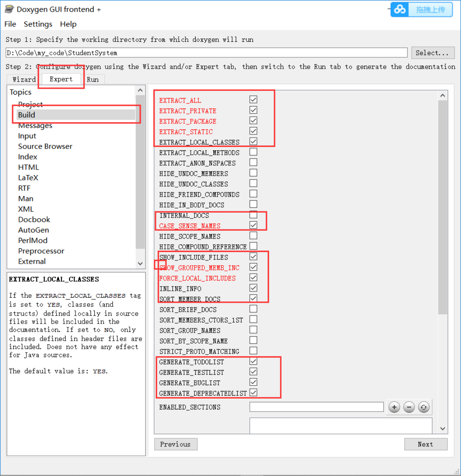Screen dimensions: 461x476
Task: Enable EXTRACT_LOCAL_METHODS checkbox
Action: [x=253, y=152]
